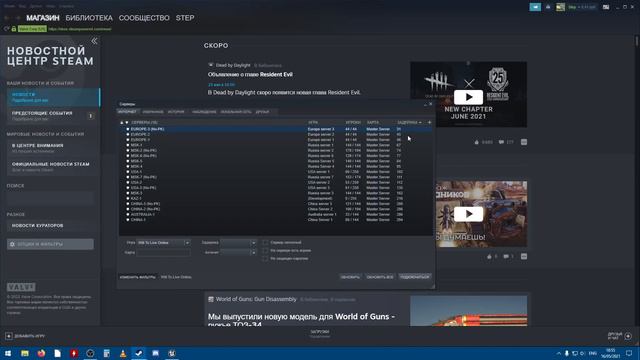
Task: Select НОВОСТИ in the sidebar
Action: (53, 97)
